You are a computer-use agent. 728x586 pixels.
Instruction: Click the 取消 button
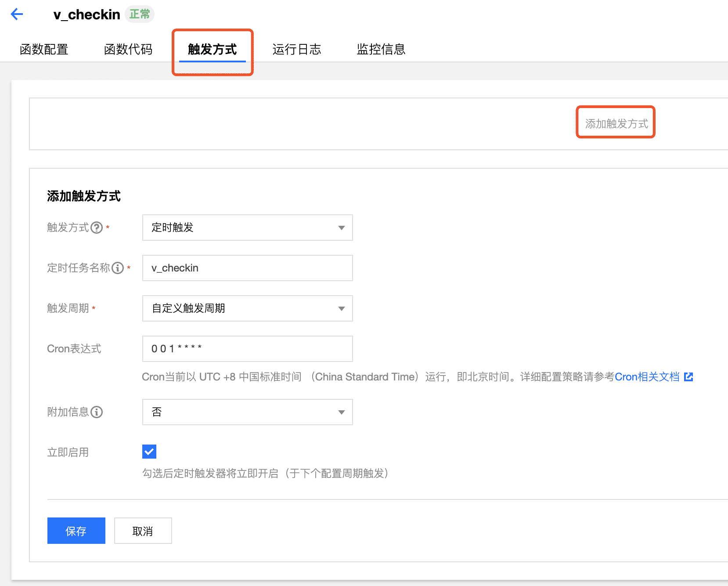coord(143,531)
